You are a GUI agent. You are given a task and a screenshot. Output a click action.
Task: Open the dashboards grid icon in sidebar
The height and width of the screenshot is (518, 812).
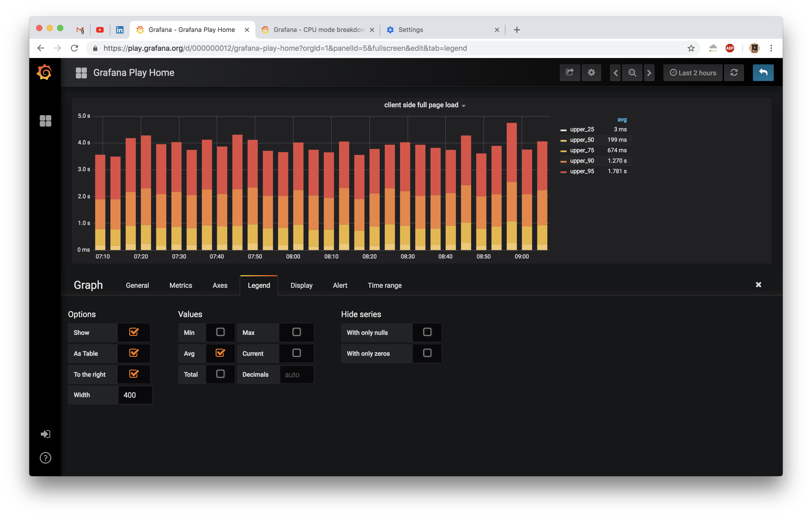tap(46, 121)
